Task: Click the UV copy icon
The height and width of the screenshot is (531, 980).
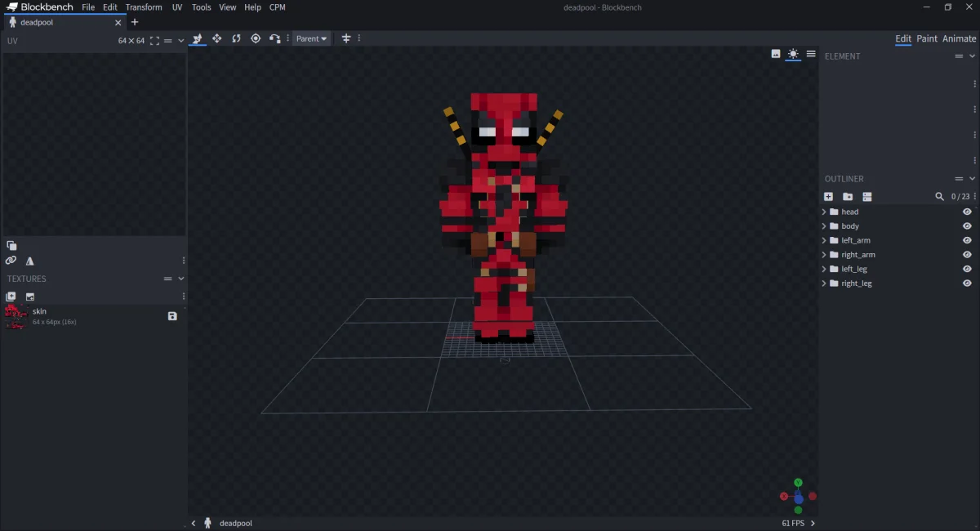Action: pos(11,246)
